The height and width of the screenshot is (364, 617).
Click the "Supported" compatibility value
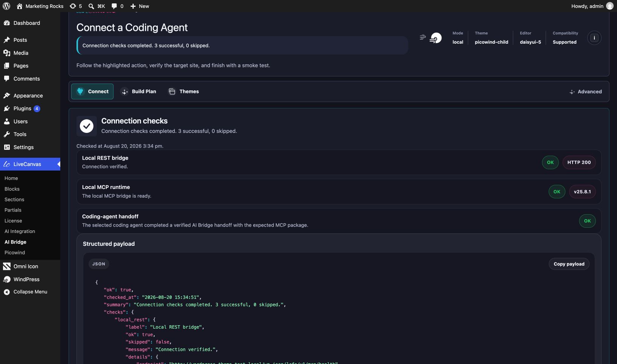point(564,42)
